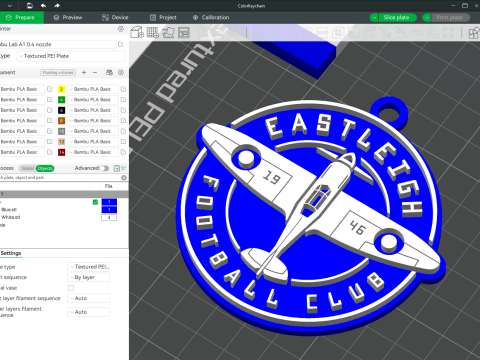Viewport: 480px width, 360px height.
Task: Toggle the Advanced settings switch
Action: click(x=104, y=168)
